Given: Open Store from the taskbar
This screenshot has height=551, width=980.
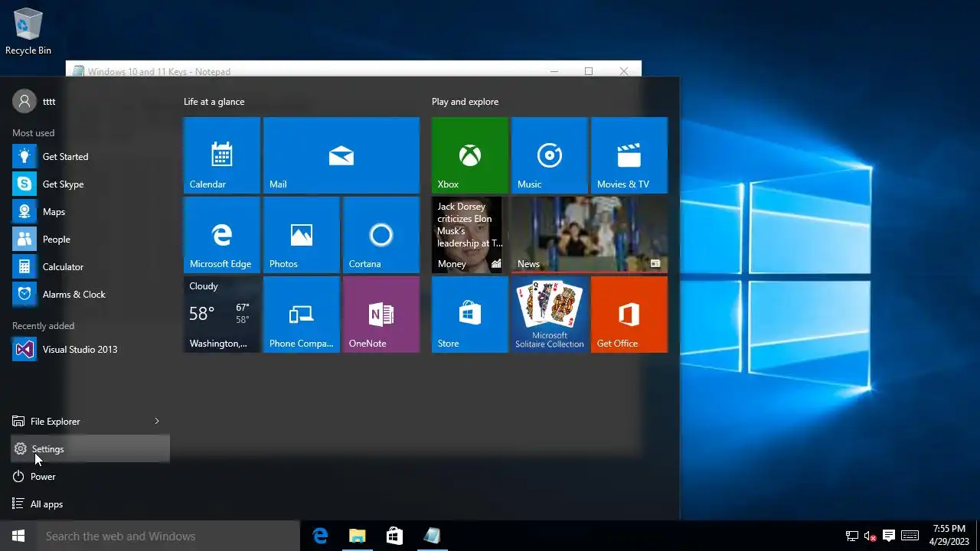Looking at the screenshot, I should pyautogui.click(x=394, y=536).
